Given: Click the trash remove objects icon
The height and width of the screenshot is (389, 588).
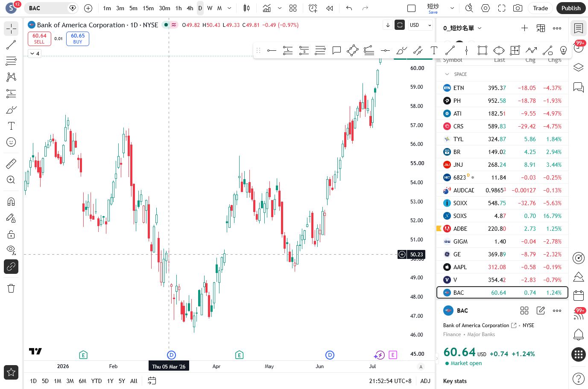Looking at the screenshot, I should 11,288.
